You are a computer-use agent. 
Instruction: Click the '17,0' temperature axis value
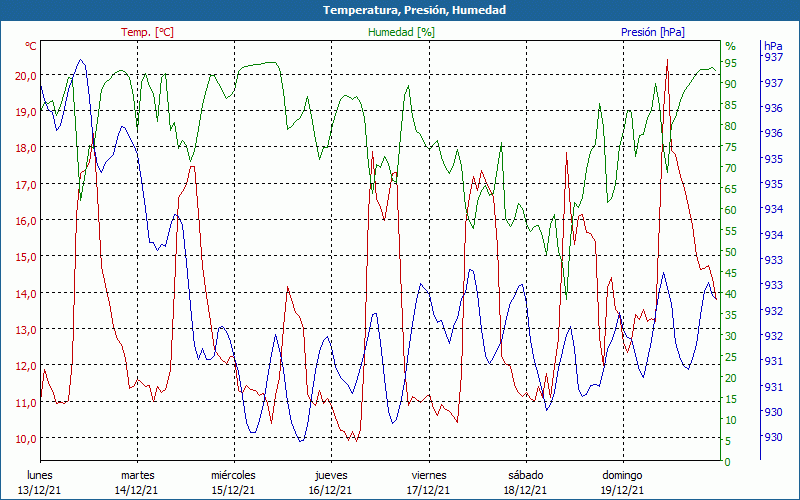[x=26, y=185]
